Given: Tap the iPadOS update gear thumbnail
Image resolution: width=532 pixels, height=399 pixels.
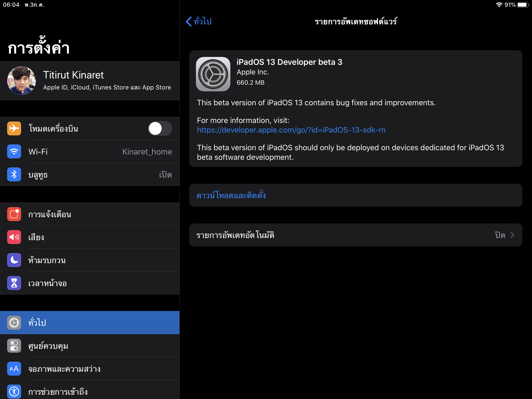Looking at the screenshot, I should click(x=213, y=74).
